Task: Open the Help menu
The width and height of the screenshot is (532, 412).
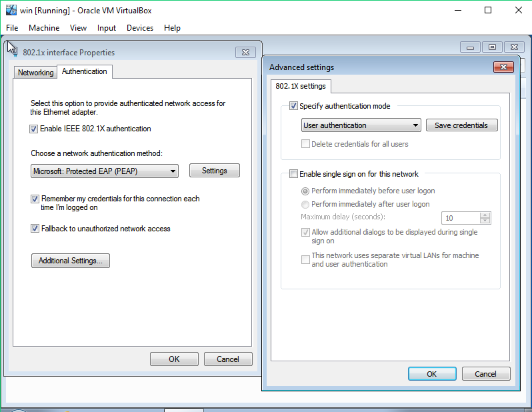Action: click(x=172, y=28)
